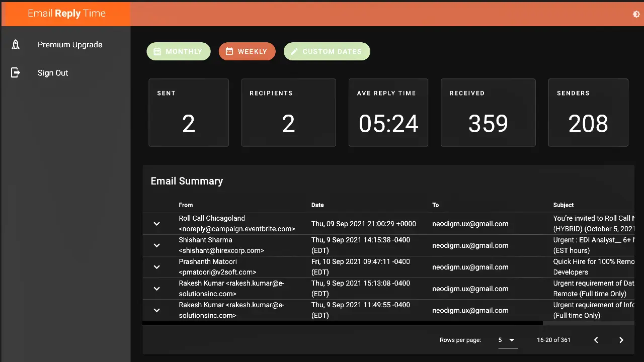Click the rocket icon beside Premium Upgrade
The width and height of the screenshot is (644, 362).
click(x=16, y=45)
